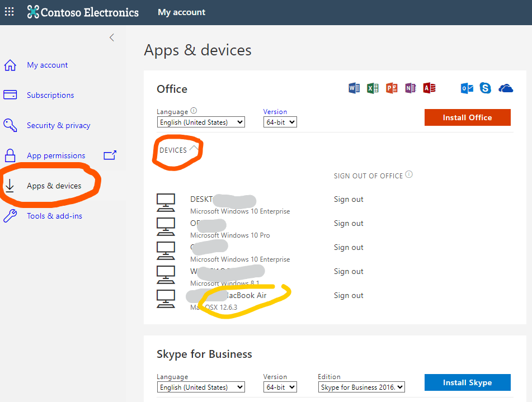The image size is (532, 402).
Task: Click the "Skype for Business" heading
Action: click(204, 354)
